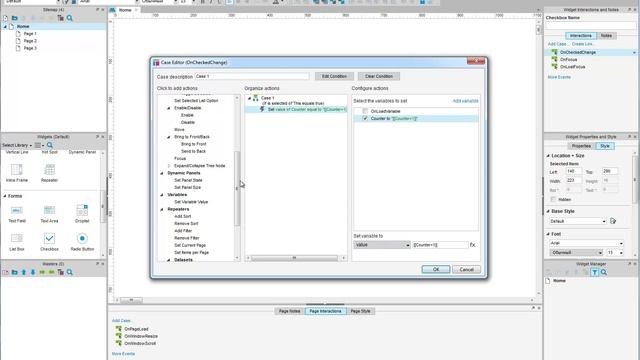Click the Organize actions horizontal scrollbar

coord(294,258)
